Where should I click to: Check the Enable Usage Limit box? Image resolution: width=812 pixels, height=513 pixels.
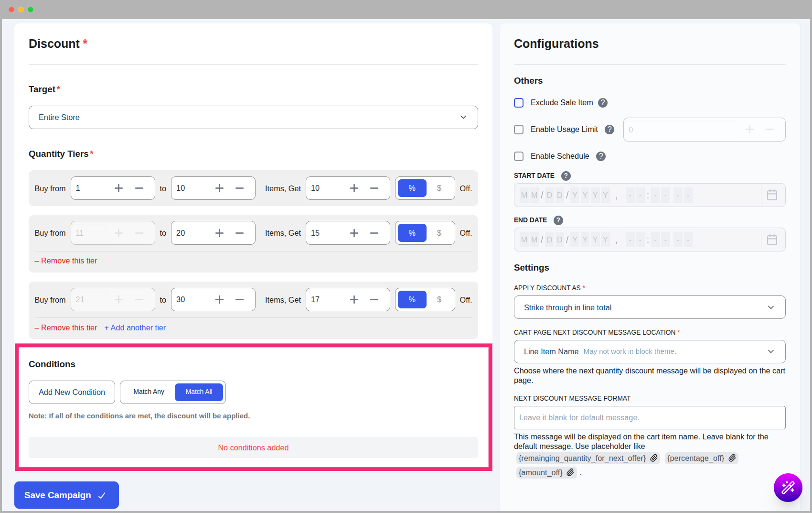(x=519, y=129)
